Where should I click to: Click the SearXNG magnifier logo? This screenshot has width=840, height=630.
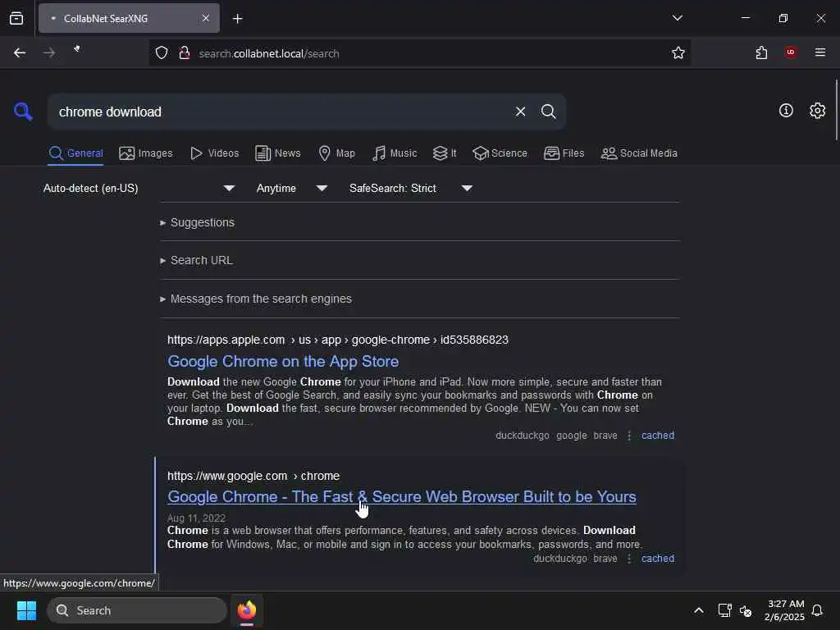click(23, 112)
